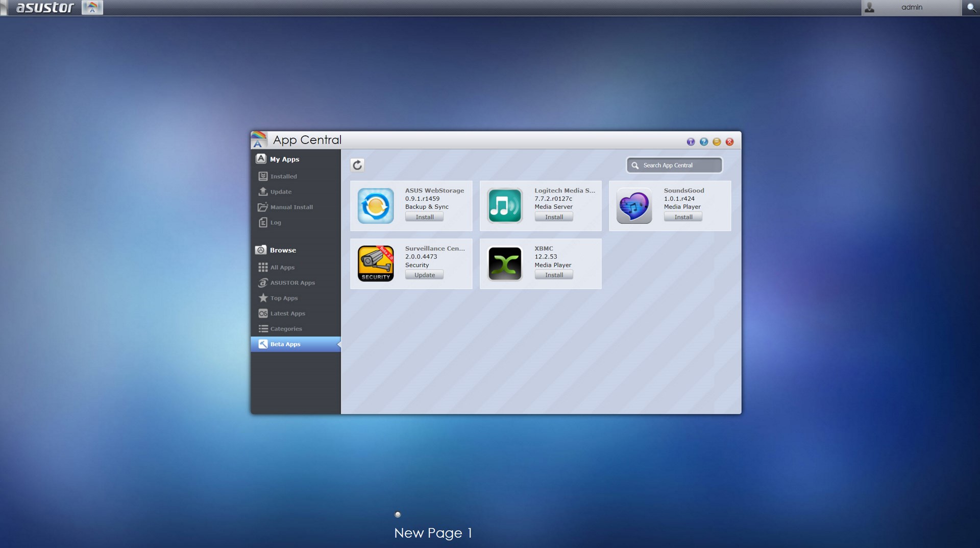
Task: Open the search magnifier in top bar
Action: (x=971, y=8)
